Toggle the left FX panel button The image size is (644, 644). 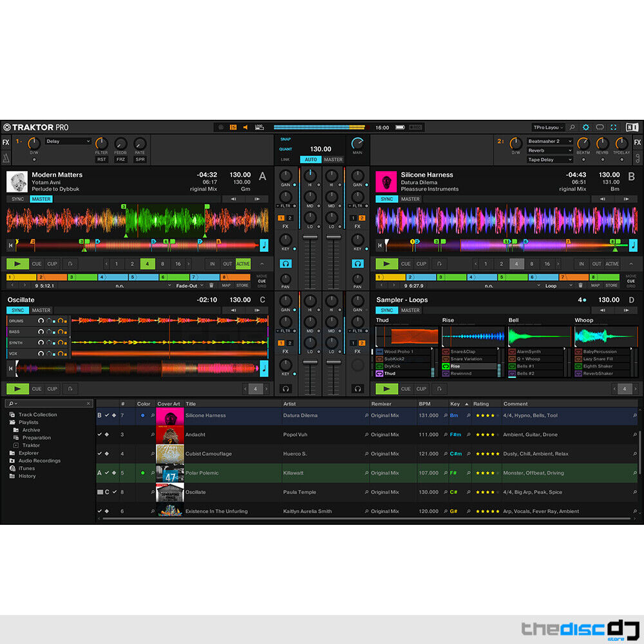6,142
